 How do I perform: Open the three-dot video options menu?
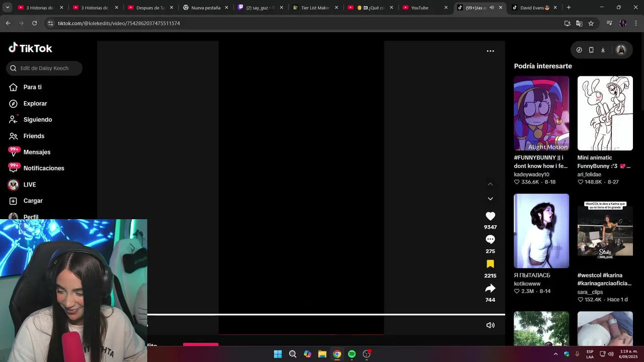pyautogui.click(x=490, y=51)
